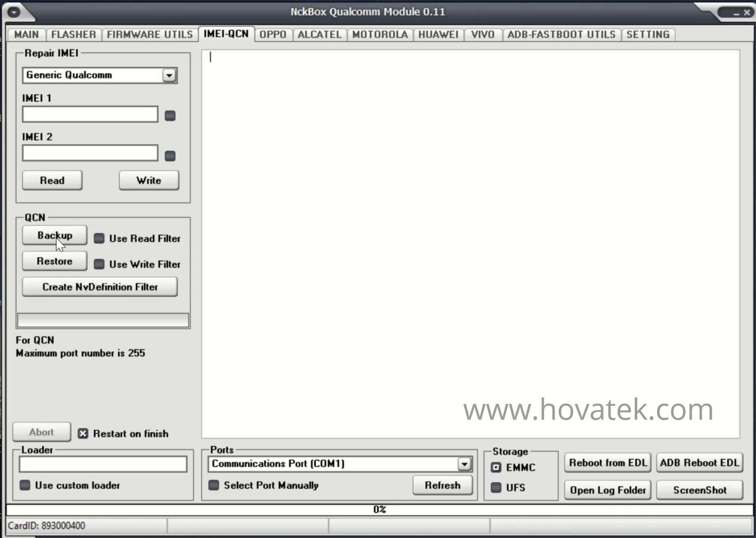Uncheck Restart on finish
Image resolution: width=756 pixels, height=538 pixels.
[x=83, y=434]
